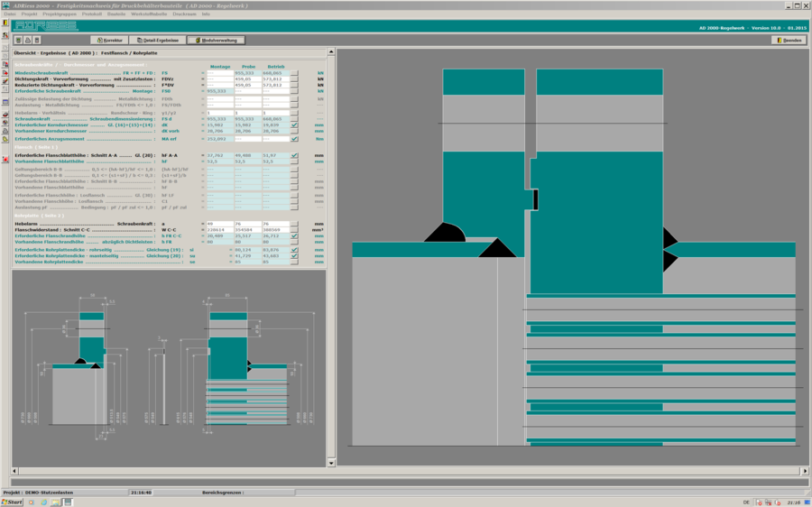The height and width of the screenshot is (507, 812).
Task: Click the first small icon left of Korrektur
Action: click(x=19, y=41)
